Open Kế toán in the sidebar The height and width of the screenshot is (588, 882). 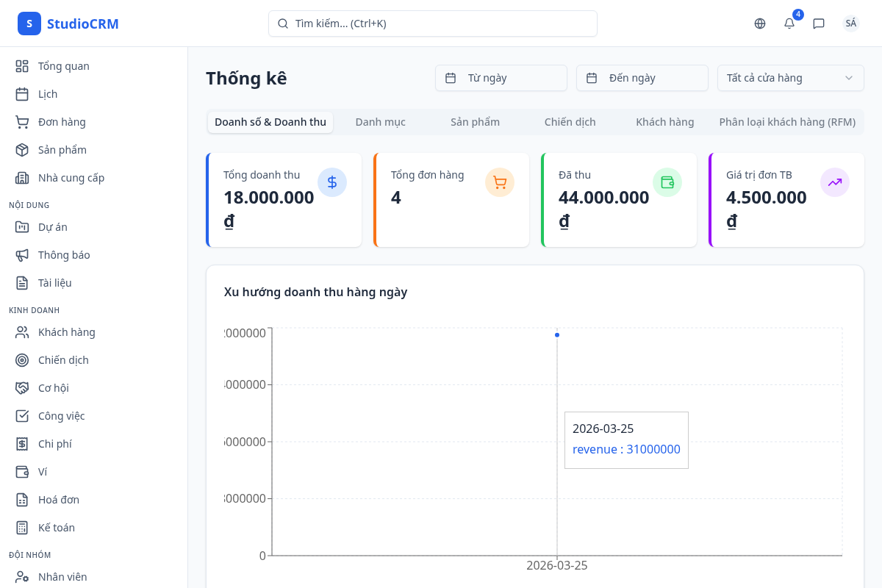(x=57, y=528)
